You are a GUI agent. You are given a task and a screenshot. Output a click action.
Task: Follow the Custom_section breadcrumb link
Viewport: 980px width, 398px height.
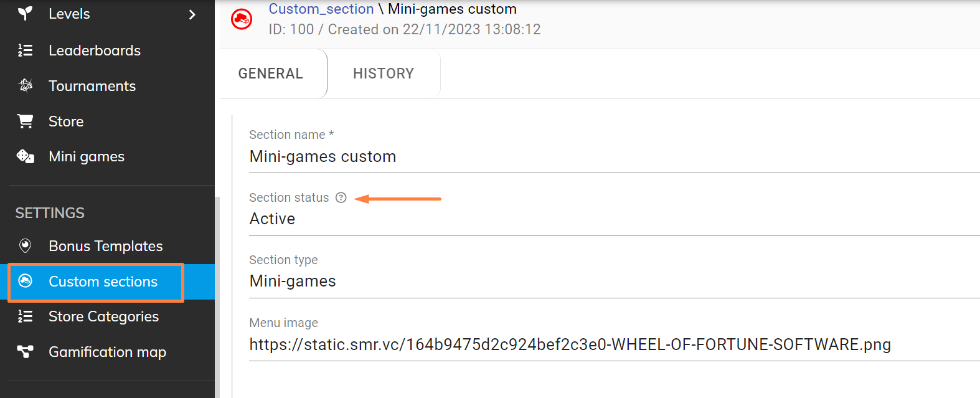tap(321, 9)
